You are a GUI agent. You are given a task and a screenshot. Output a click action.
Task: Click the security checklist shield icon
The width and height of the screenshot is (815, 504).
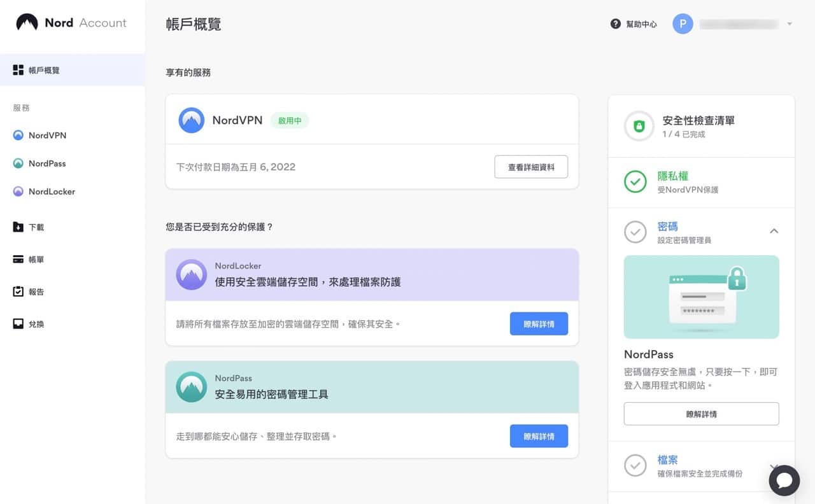(639, 126)
